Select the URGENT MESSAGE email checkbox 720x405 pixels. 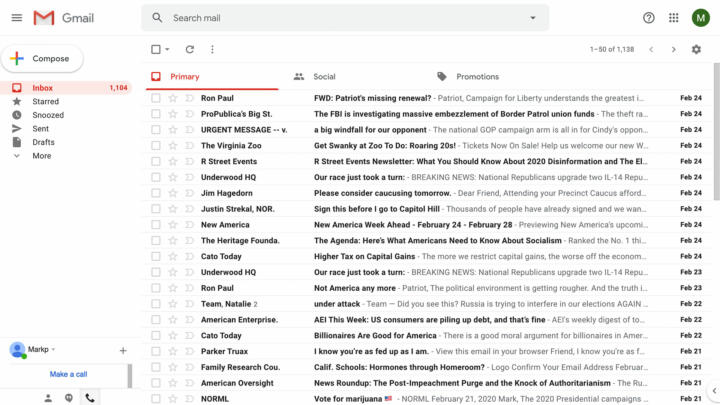[156, 130]
